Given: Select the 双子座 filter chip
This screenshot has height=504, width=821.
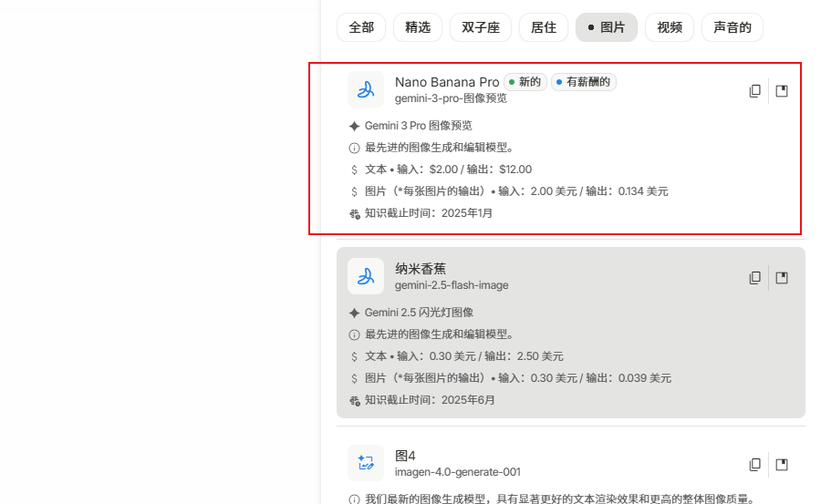Looking at the screenshot, I should coord(481,27).
